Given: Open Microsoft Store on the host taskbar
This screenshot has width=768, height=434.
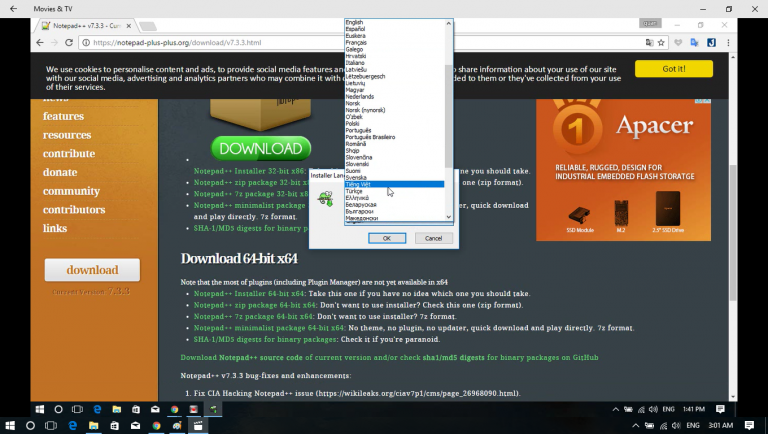Looking at the screenshot, I should [114, 426].
